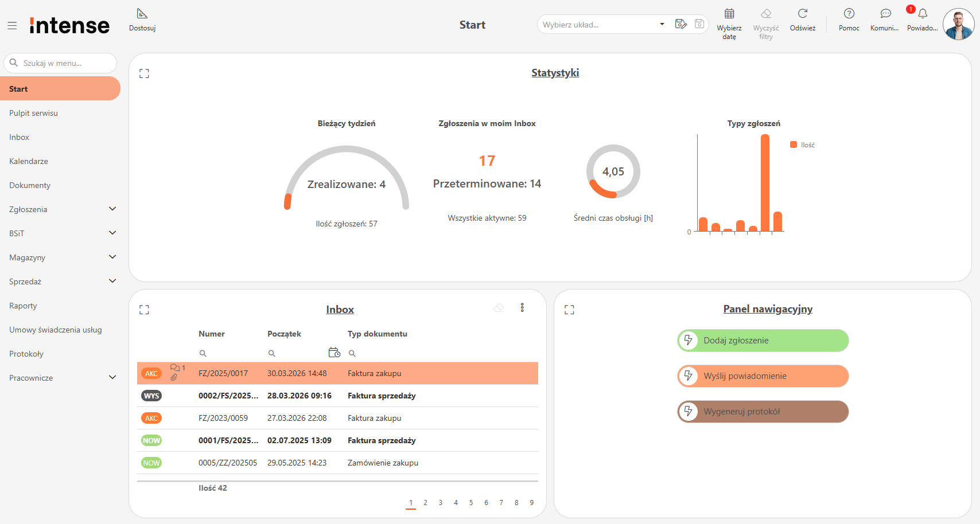Click the tallest bar in Typy zgłoszeń chart
This screenshot has height=524, width=980.
click(x=765, y=182)
